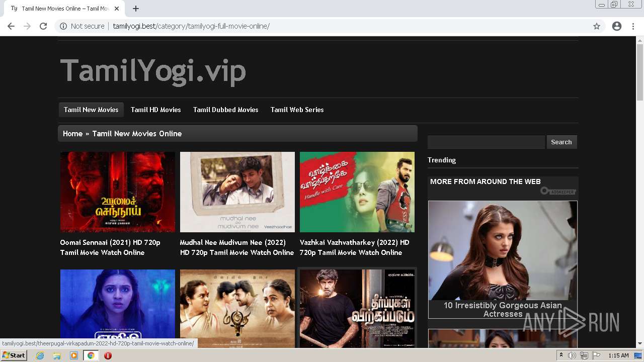Go to Home breadcrumb link
The width and height of the screenshot is (644, 362).
coord(72,134)
